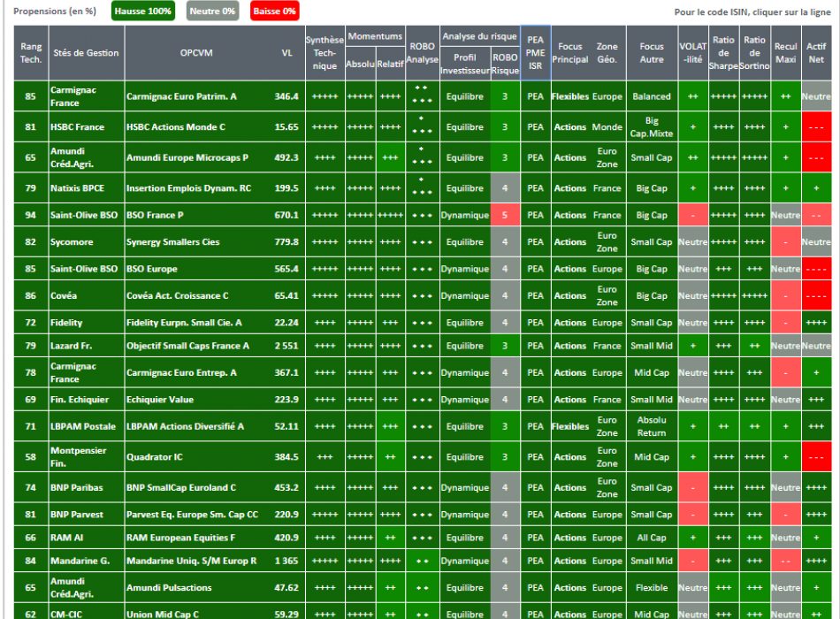Open the BSO Europe fund row
The width and height of the screenshot is (840, 619).
click(423, 269)
